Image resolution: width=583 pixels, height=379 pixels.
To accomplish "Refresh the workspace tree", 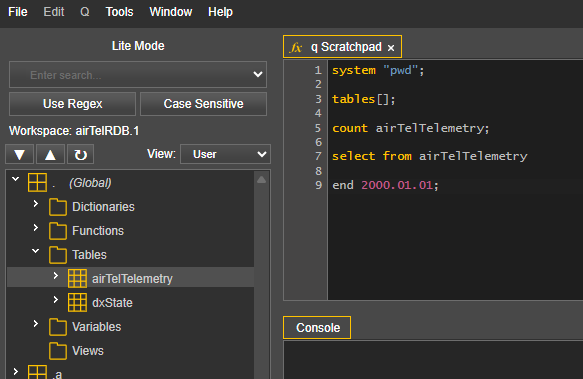I will 80,154.
